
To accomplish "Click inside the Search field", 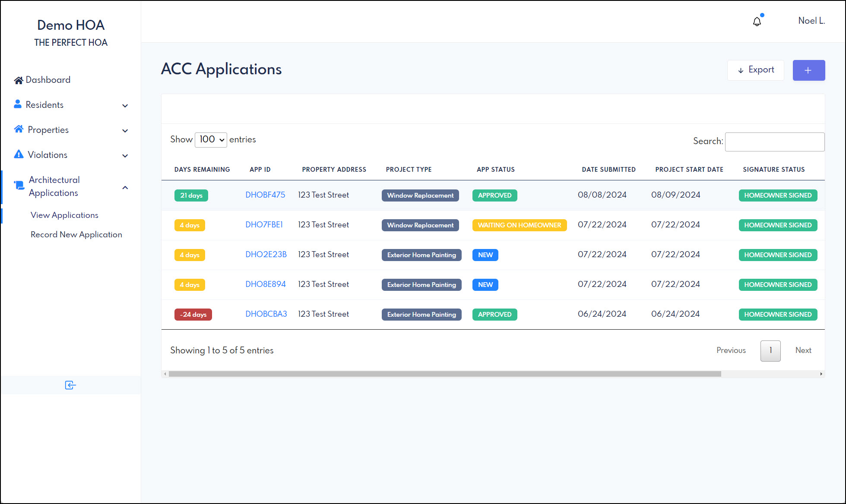I will (774, 142).
